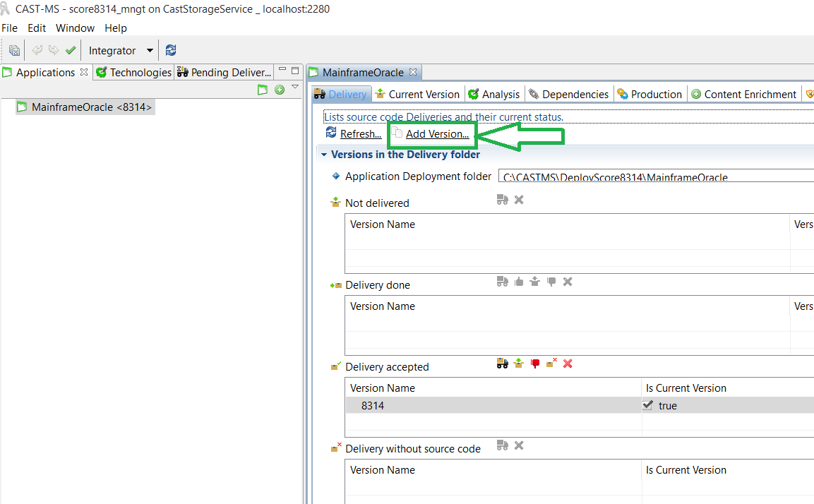
Task: Open the Window menu
Action: pos(75,28)
